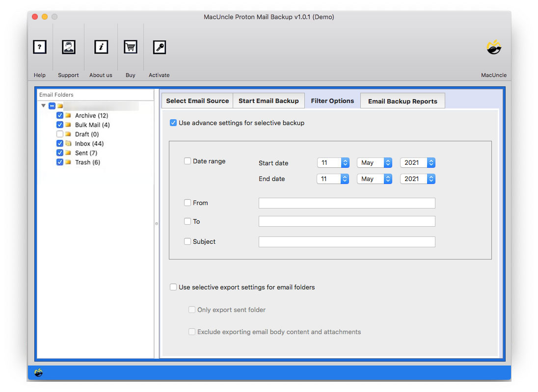The width and height of the screenshot is (538, 392).
Task: Click the Draft folder icon
Action: 68,134
